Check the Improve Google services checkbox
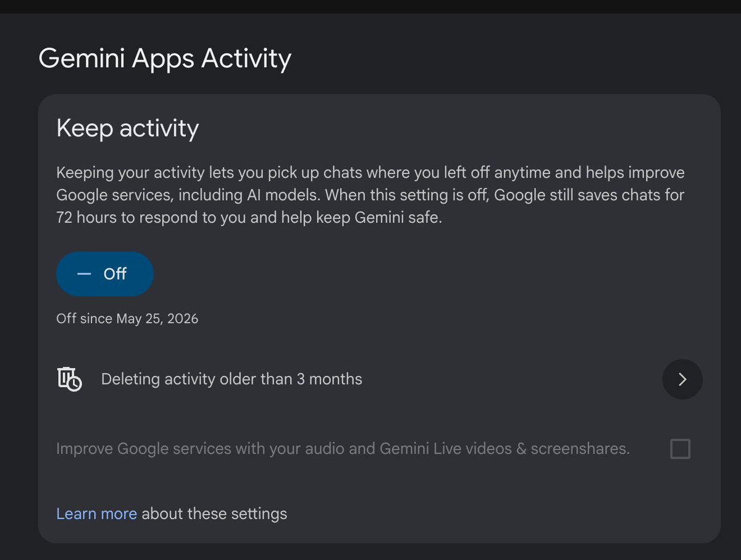This screenshot has width=741, height=560. (x=680, y=449)
